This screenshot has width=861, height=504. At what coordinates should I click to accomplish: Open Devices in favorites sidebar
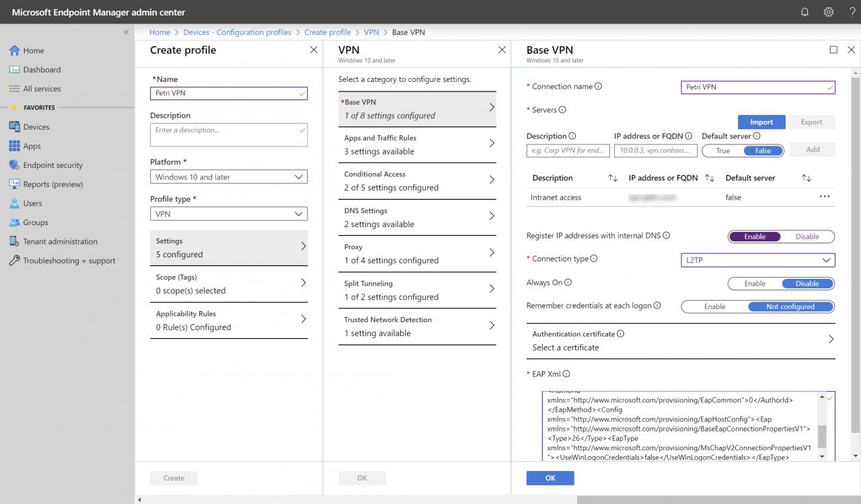pyautogui.click(x=36, y=126)
